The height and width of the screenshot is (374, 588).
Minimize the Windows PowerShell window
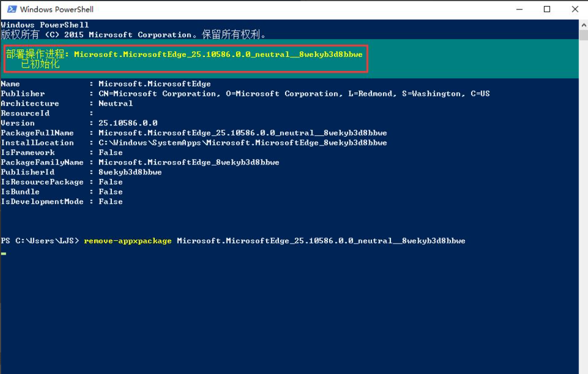coord(521,9)
